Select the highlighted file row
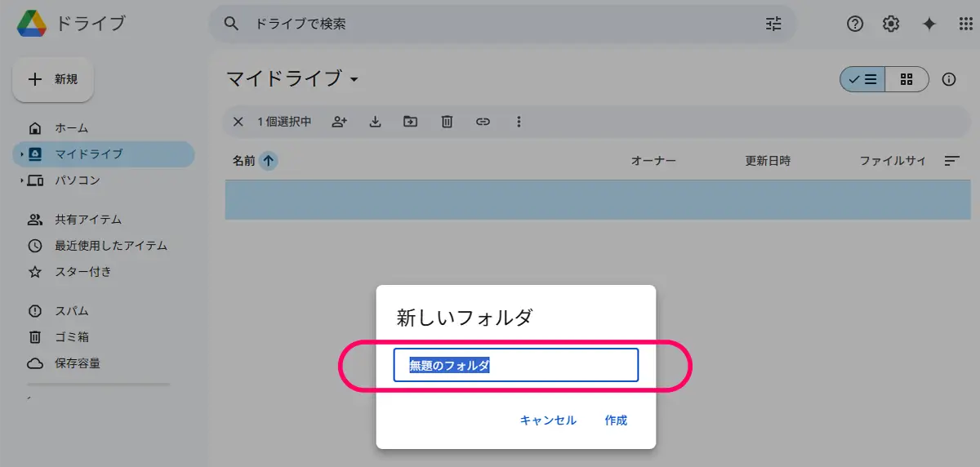 (598, 200)
